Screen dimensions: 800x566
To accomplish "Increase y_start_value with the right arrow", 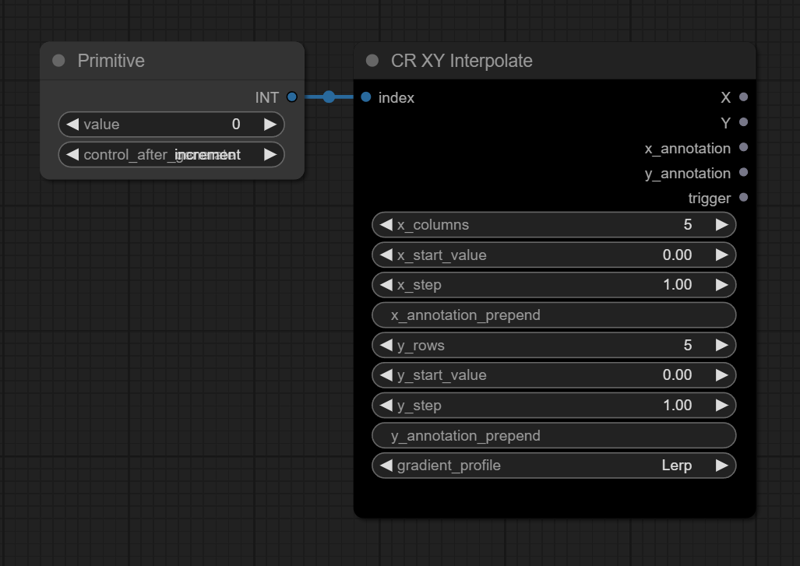I will coord(721,375).
